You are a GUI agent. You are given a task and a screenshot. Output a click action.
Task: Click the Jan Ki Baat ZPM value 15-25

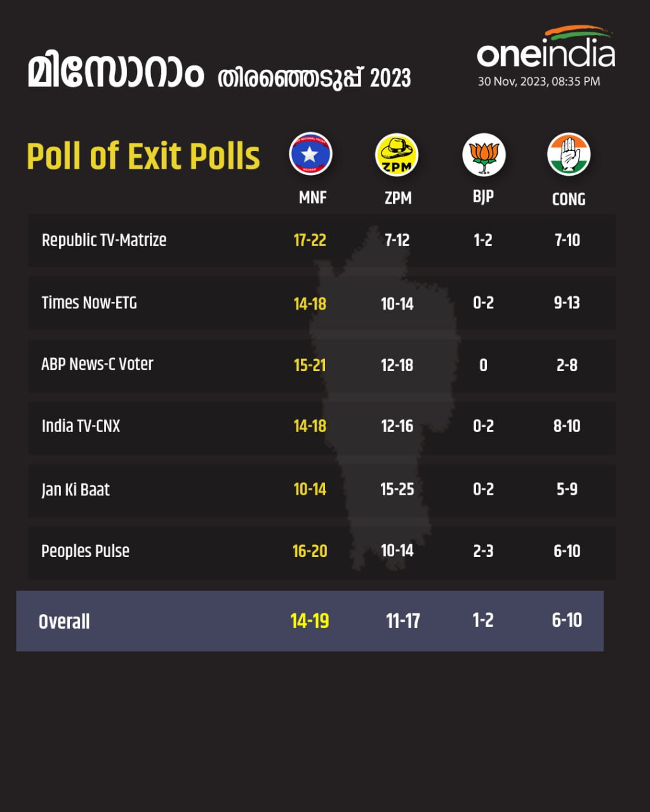pos(397,489)
